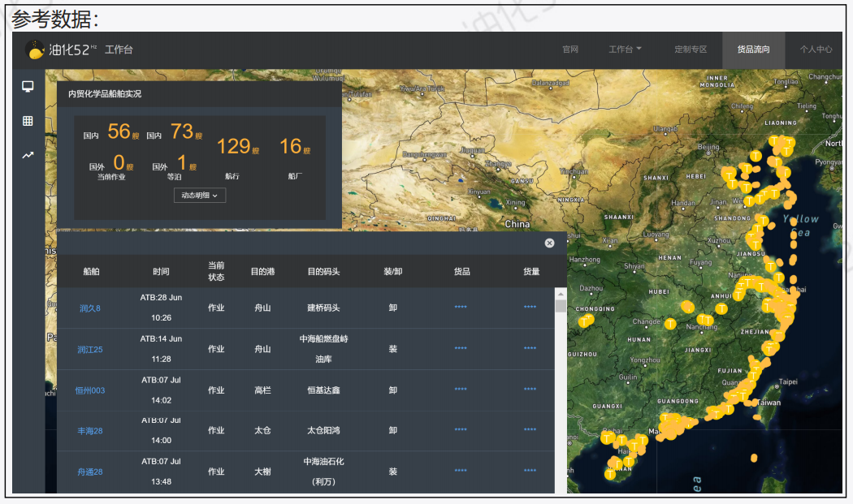The height and width of the screenshot is (504, 853).
Task: Click the 目的港 column header
Action: click(262, 271)
